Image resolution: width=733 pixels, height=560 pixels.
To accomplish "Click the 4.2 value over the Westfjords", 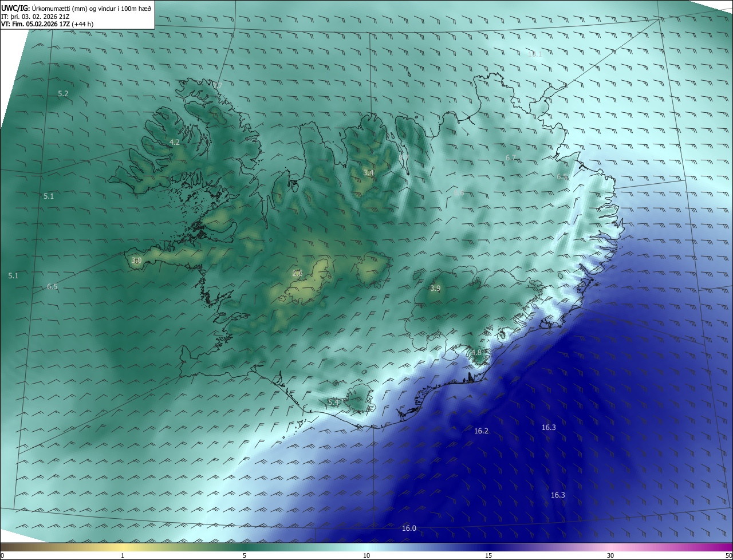I will coord(175,142).
